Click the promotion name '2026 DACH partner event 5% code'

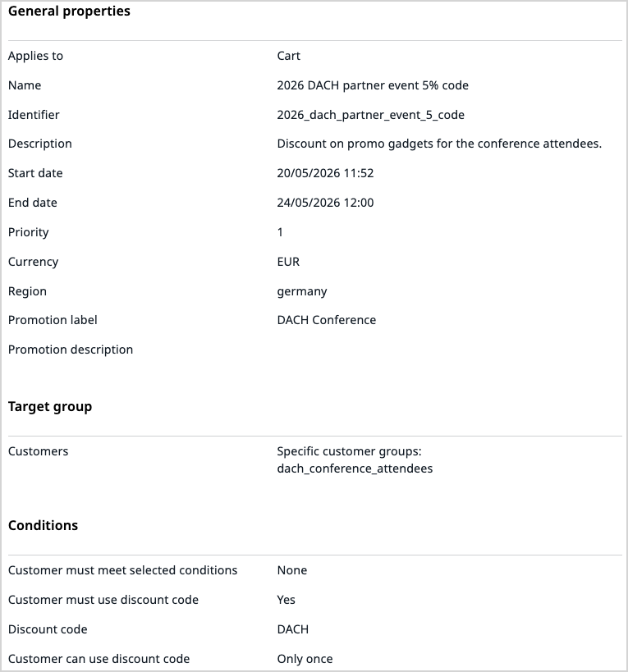coord(373,85)
